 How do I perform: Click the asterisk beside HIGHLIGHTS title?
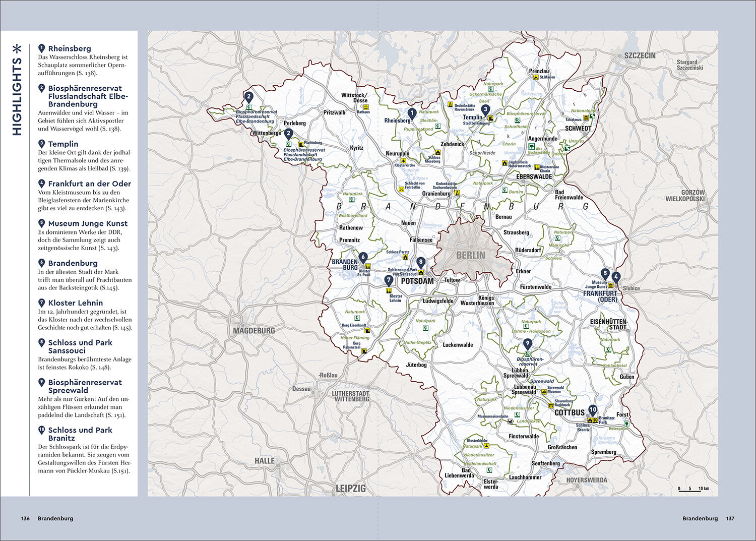point(17,48)
